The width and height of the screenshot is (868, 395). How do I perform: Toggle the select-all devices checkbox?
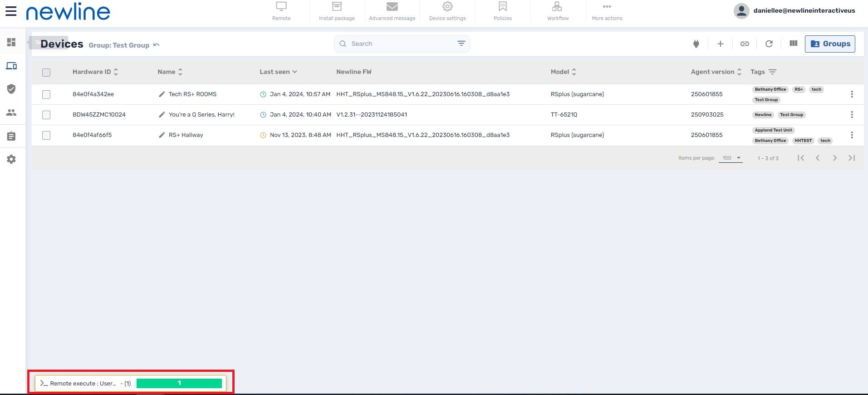46,73
